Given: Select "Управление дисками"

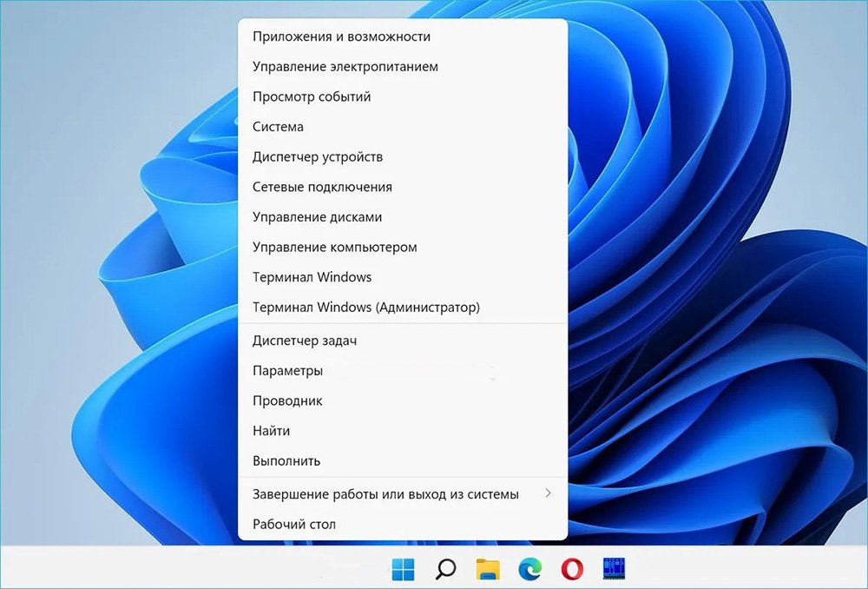Looking at the screenshot, I should pyautogui.click(x=403, y=216).
